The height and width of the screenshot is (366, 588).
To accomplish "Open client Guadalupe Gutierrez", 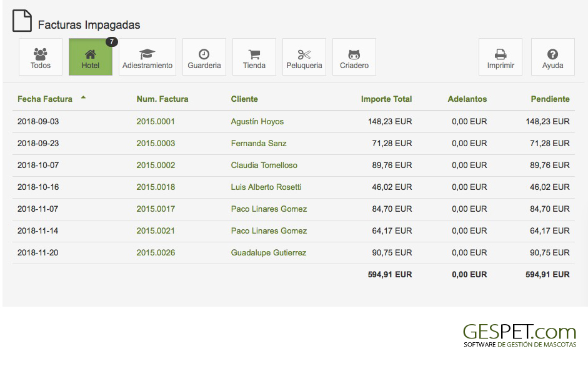I will pos(269,252).
